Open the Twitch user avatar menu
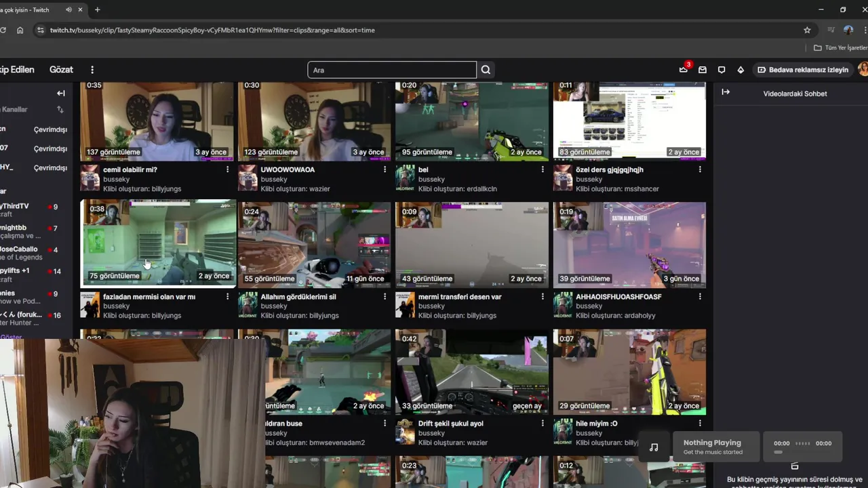868x488 pixels. point(863,69)
